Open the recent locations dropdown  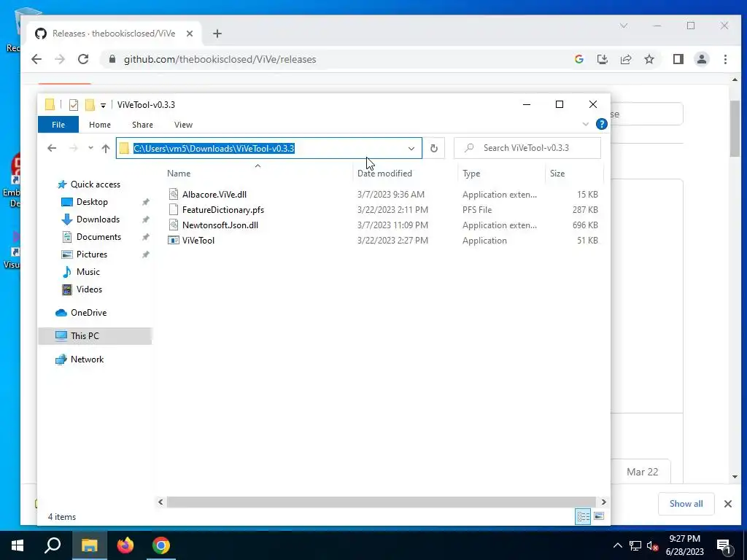[x=90, y=148]
